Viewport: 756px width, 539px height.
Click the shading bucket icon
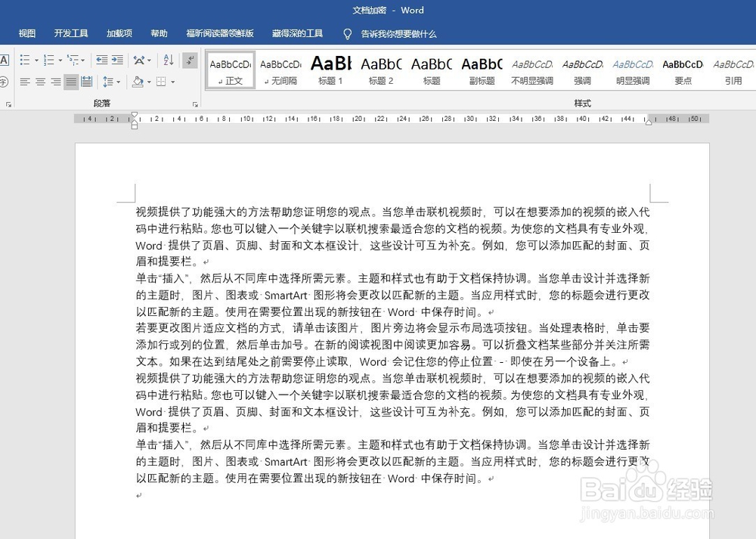(137, 80)
